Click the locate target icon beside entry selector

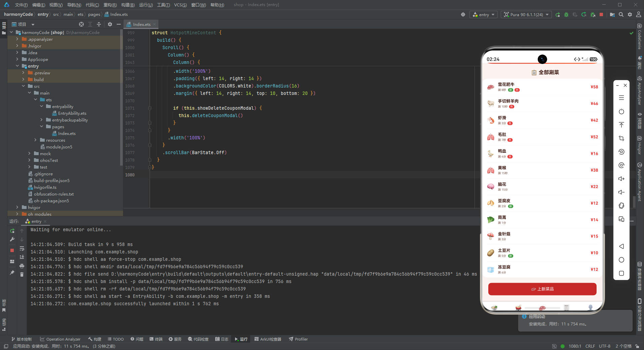463,14
